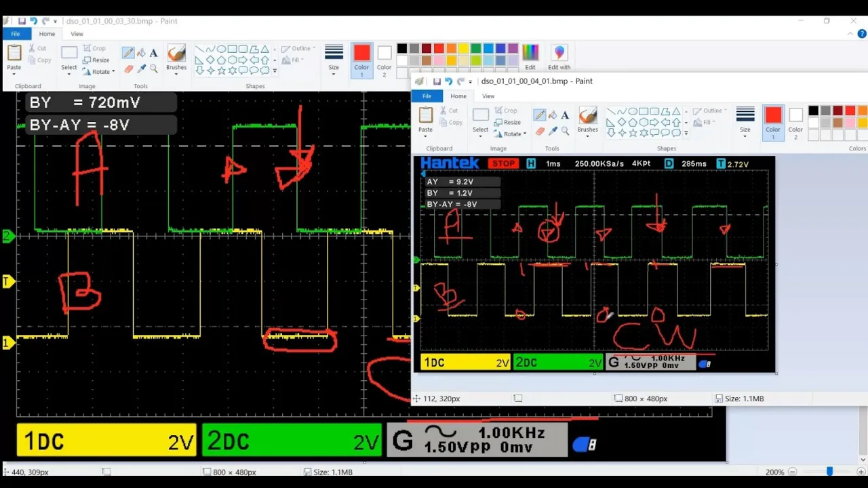The width and height of the screenshot is (868, 488).
Task: Click Save icon in the dso_03_30 title bar
Action: 22,21
